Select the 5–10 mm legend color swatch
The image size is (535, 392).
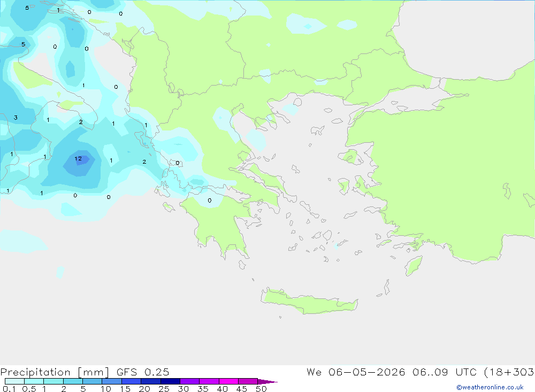93,381
